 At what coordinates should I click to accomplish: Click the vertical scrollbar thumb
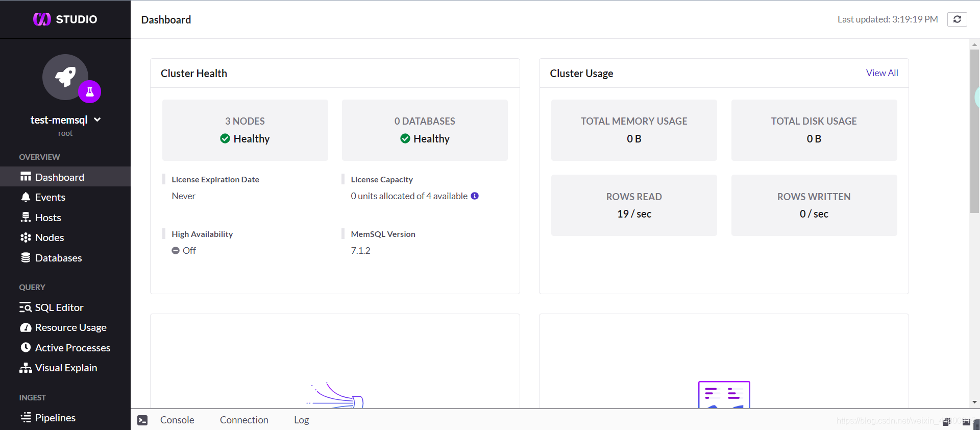974,131
